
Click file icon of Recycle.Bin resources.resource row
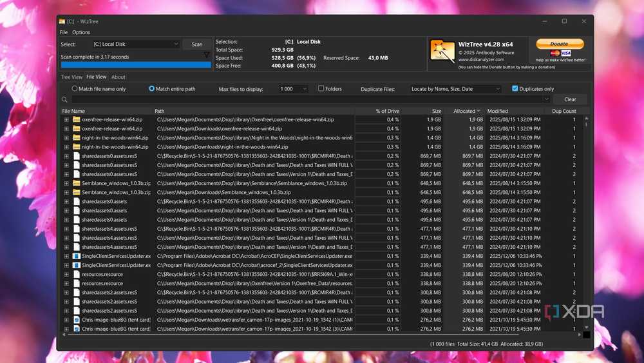(x=77, y=274)
